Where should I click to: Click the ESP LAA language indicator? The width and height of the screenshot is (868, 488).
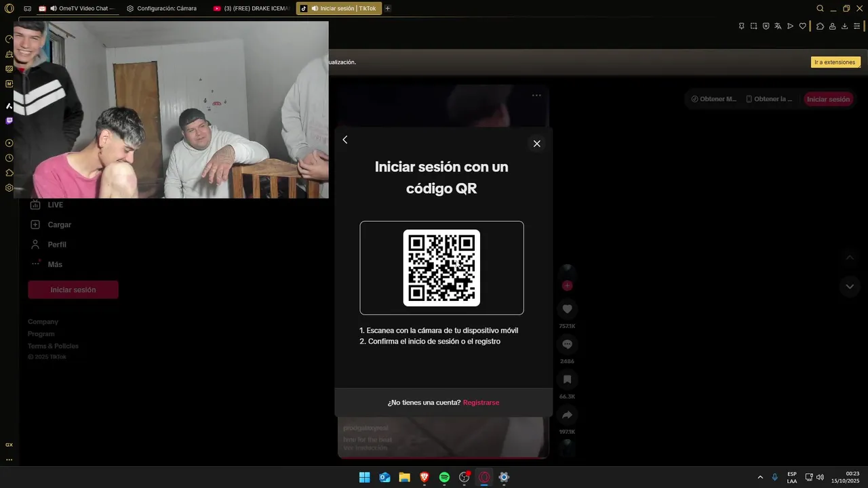point(792,477)
